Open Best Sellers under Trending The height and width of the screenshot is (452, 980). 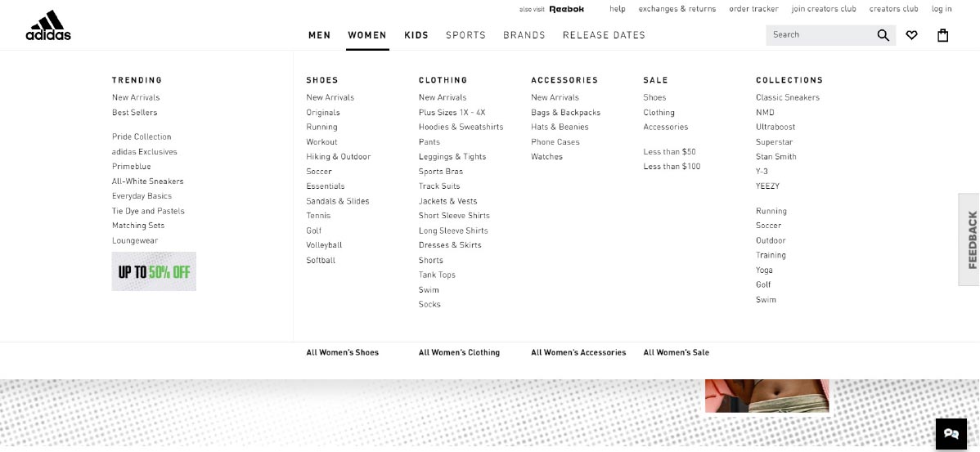(x=134, y=112)
